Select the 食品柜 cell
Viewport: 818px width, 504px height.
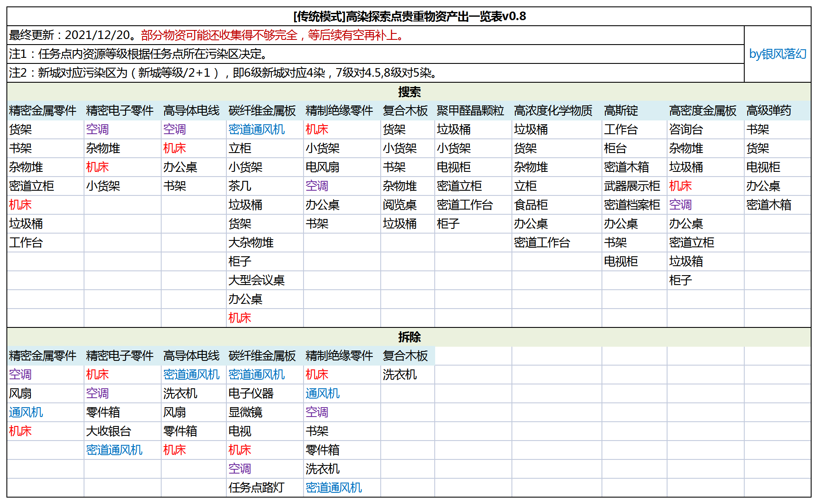pyautogui.click(x=556, y=205)
